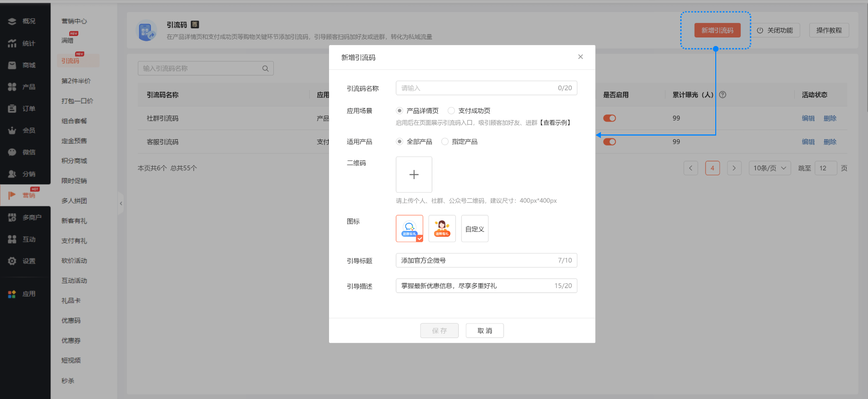Open the 多商户 multi-merchant sidebar icon
Screen dimensions: 868x399
[x=12, y=218]
